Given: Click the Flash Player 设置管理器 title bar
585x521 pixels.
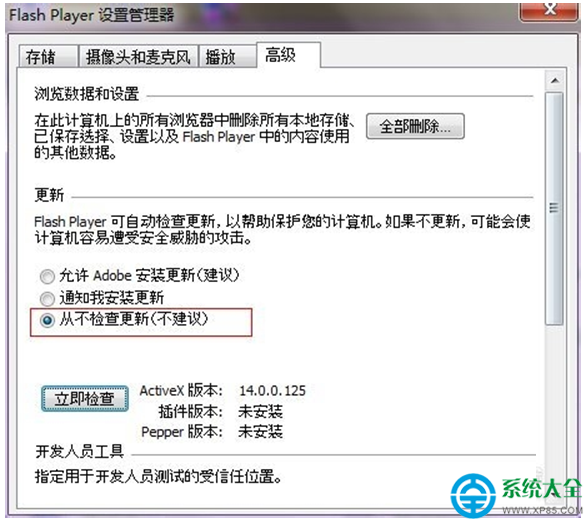Looking at the screenshot, I should pos(261,16).
